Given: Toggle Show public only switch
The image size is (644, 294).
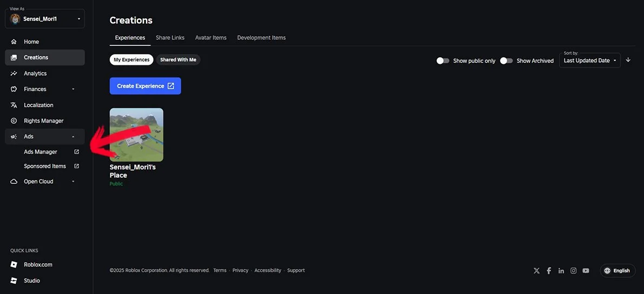Looking at the screenshot, I should point(443,61).
